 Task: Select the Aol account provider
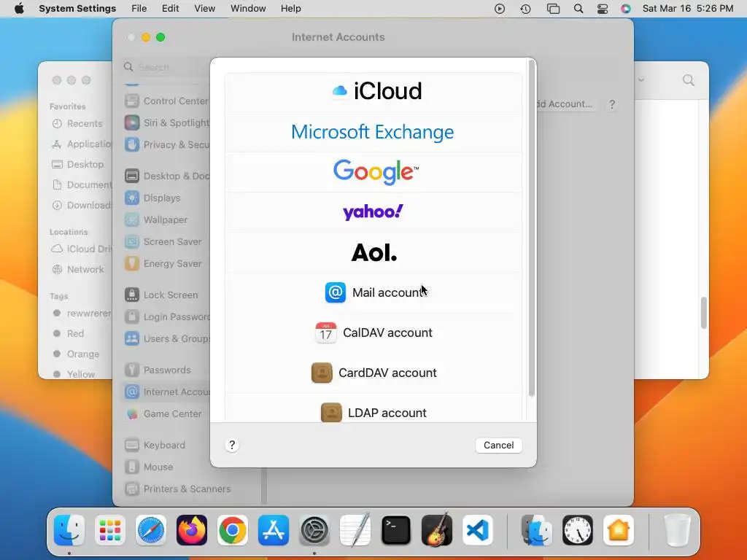[373, 252]
